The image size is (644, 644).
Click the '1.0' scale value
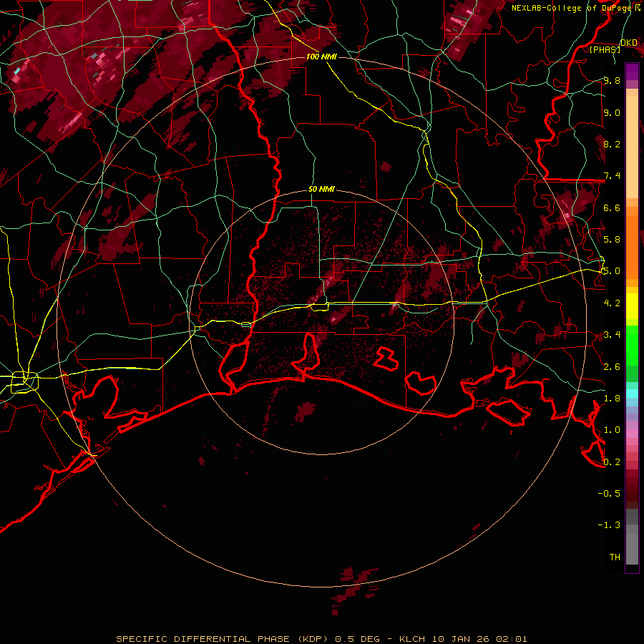click(x=612, y=429)
